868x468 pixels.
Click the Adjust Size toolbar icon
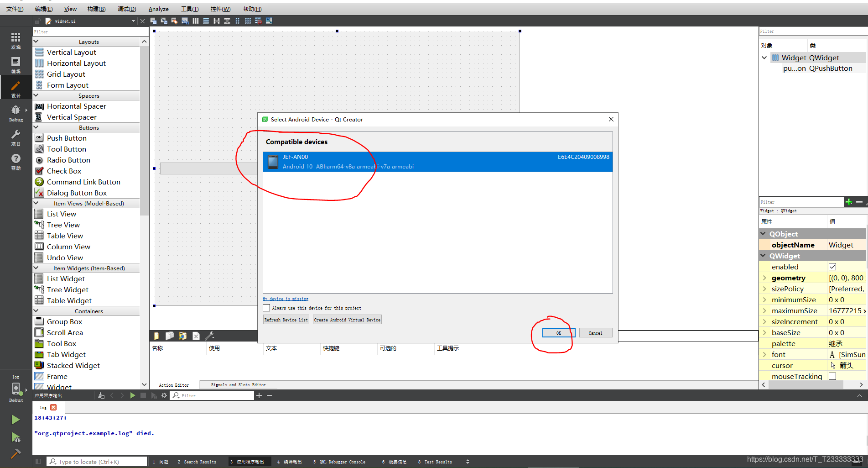point(269,21)
